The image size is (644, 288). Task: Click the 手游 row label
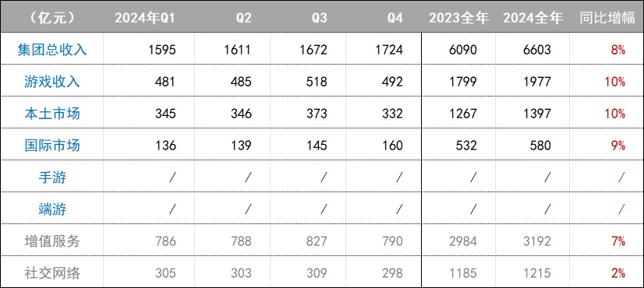point(52,177)
